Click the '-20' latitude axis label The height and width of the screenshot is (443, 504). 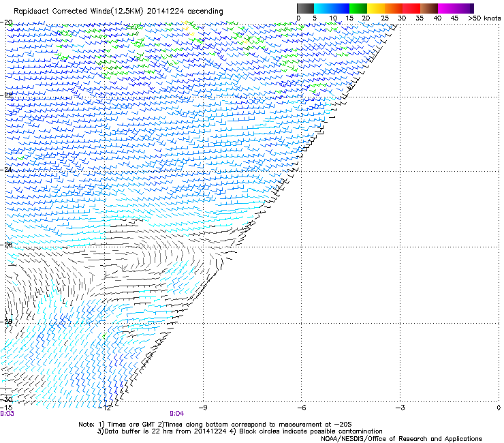click(x=6, y=22)
